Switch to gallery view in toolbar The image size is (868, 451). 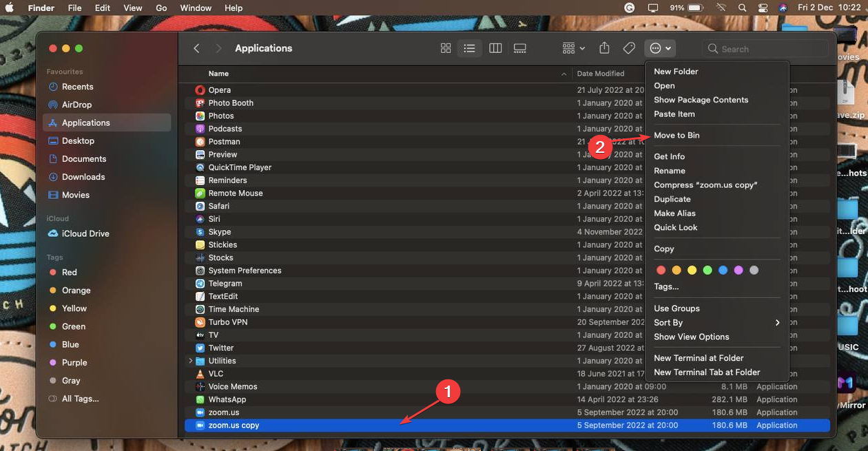pyautogui.click(x=520, y=48)
